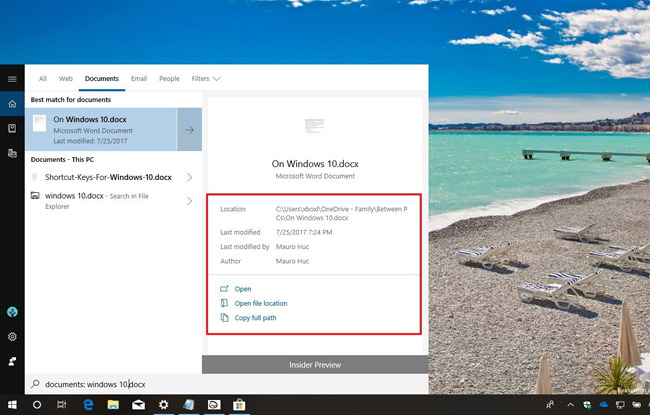Screen dimensions: 650x415
Task: Expand chevron for windows 10.docx Explorer search
Action: (190, 201)
